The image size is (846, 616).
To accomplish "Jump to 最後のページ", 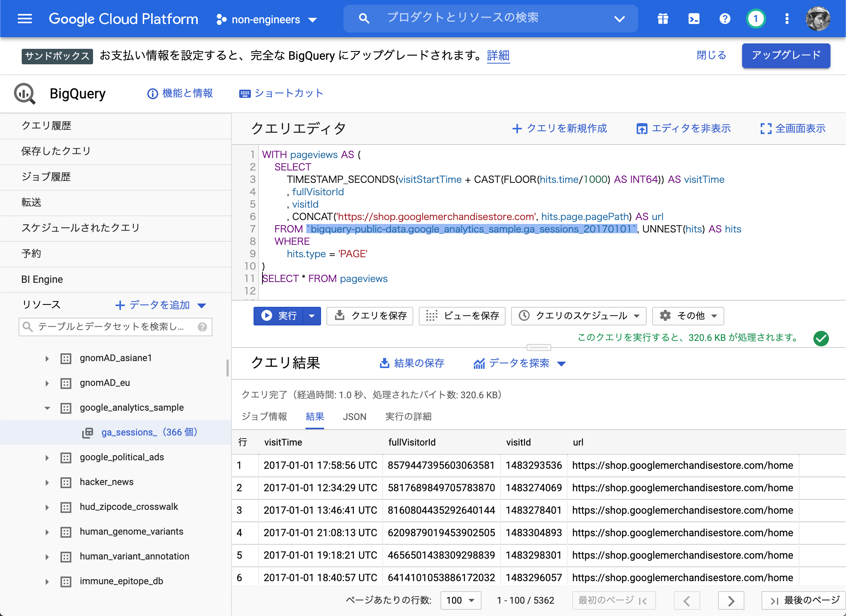I will coord(804,601).
